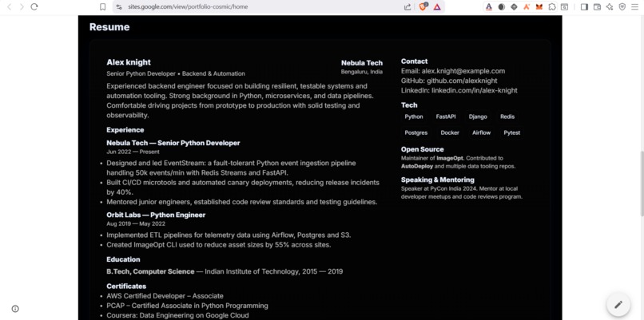Click the FastAPI tech tag

click(x=446, y=117)
